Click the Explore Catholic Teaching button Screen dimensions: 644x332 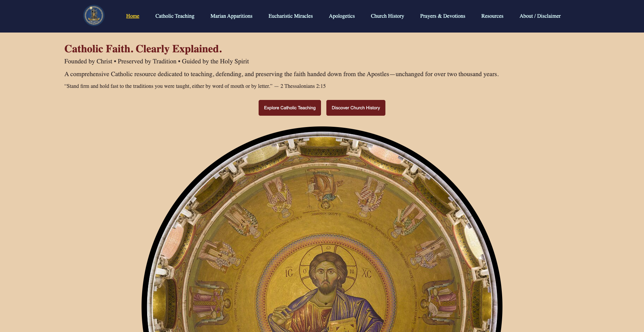pyautogui.click(x=290, y=108)
